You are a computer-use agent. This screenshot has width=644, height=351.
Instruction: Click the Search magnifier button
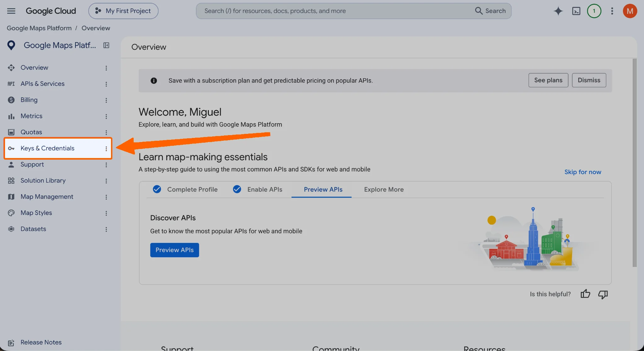coord(490,11)
